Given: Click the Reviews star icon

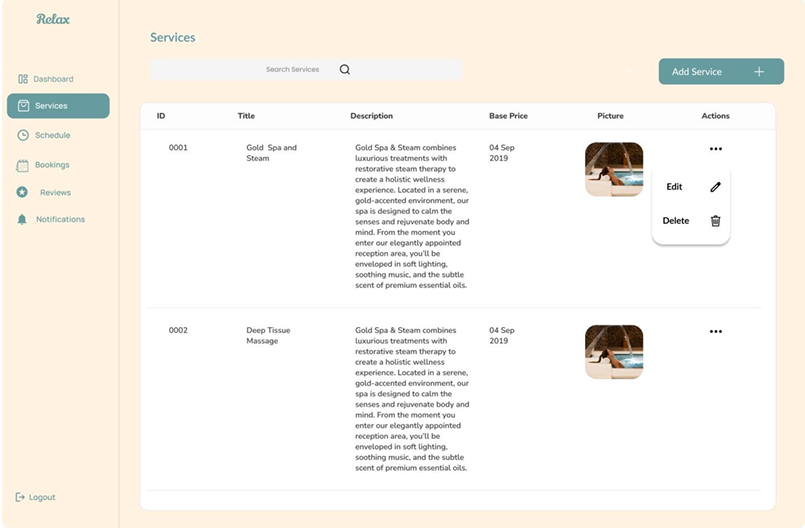Looking at the screenshot, I should click(x=22, y=192).
